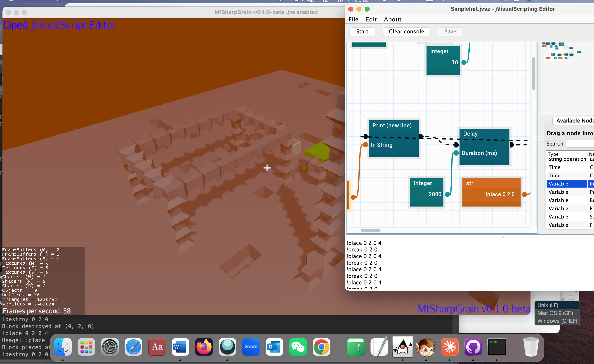
Task: Launch Google Chrome from the dock
Action: [321, 347]
